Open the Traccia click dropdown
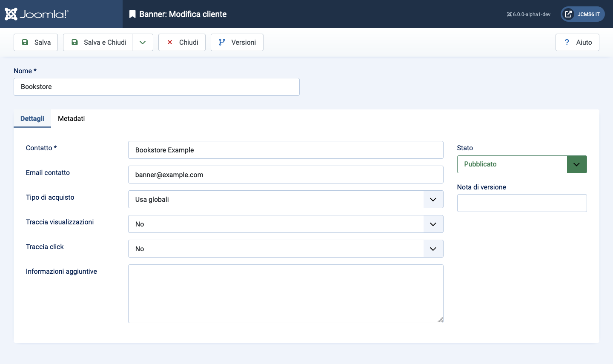613x364 pixels. (x=286, y=249)
